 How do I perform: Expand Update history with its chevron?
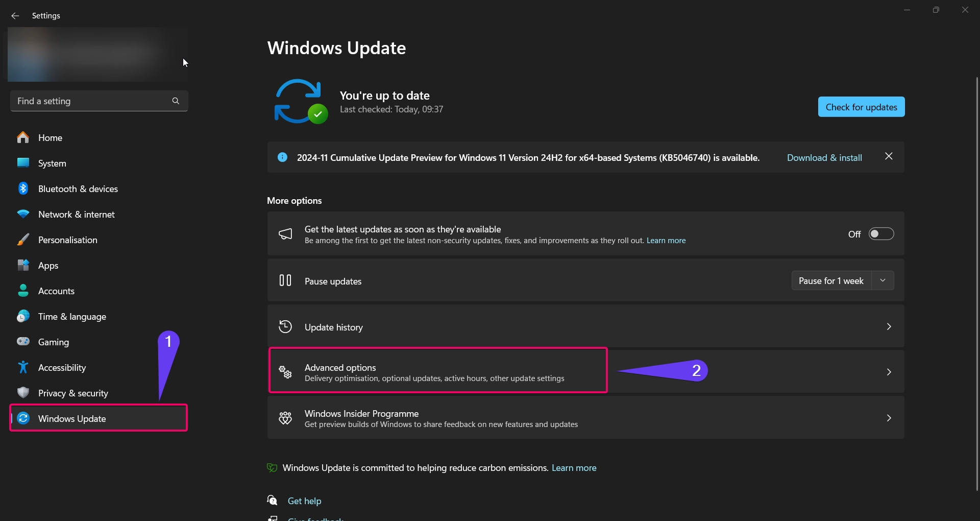pyautogui.click(x=889, y=326)
